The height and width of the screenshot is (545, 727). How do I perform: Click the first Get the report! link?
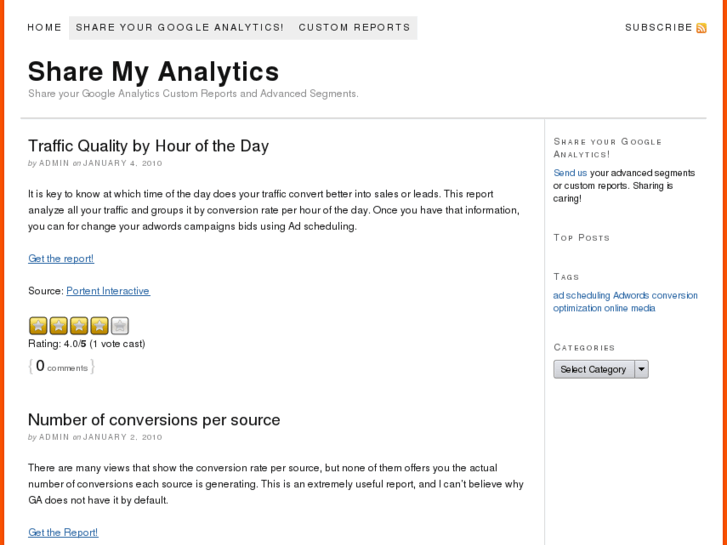coord(61,259)
